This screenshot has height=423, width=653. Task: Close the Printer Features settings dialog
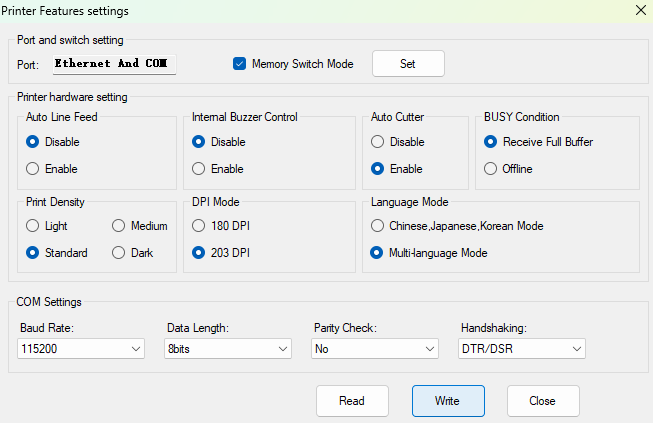coord(640,10)
